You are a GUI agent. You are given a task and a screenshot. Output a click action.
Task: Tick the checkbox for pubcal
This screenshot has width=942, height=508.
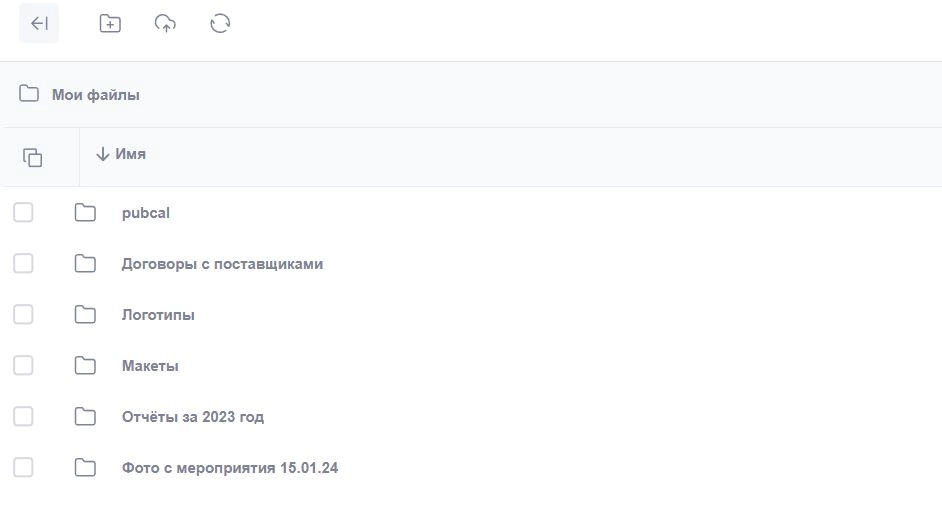click(23, 212)
